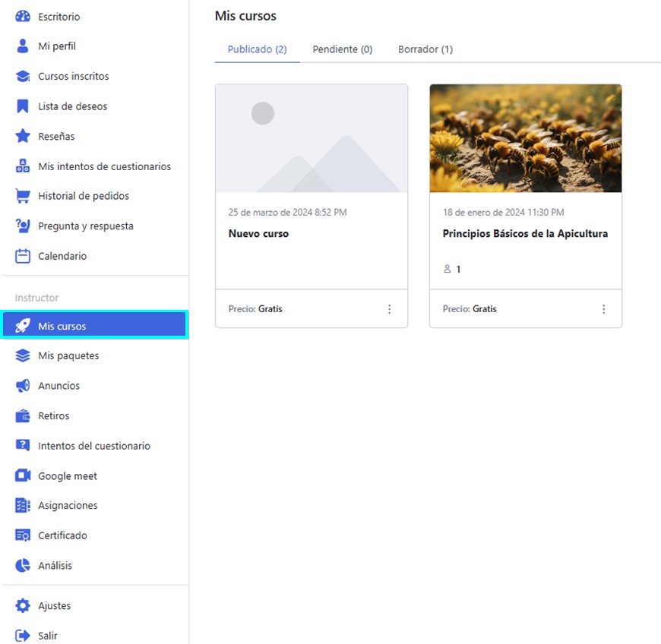The width and height of the screenshot is (661, 644).
Task: Click the bees thumbnail of Apicultura course
Action: pyautogui.click(x=526, y=138)
